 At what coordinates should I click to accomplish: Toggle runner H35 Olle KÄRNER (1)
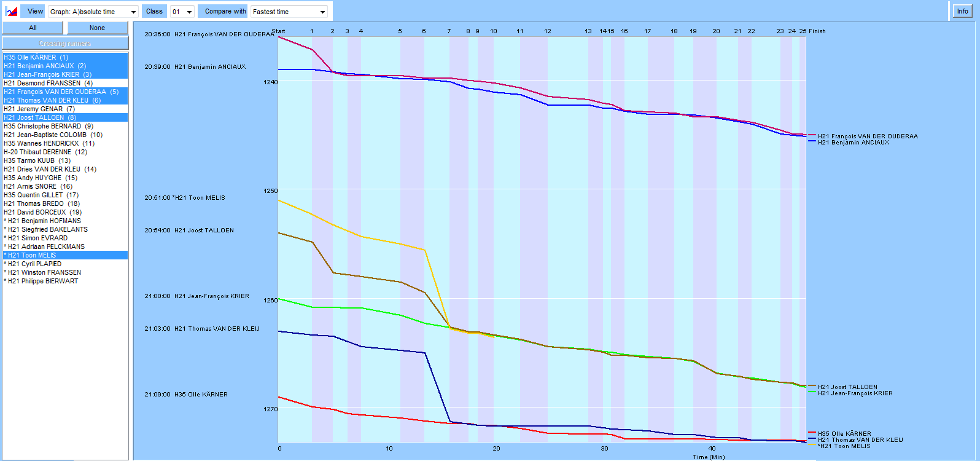pos(65,57)
